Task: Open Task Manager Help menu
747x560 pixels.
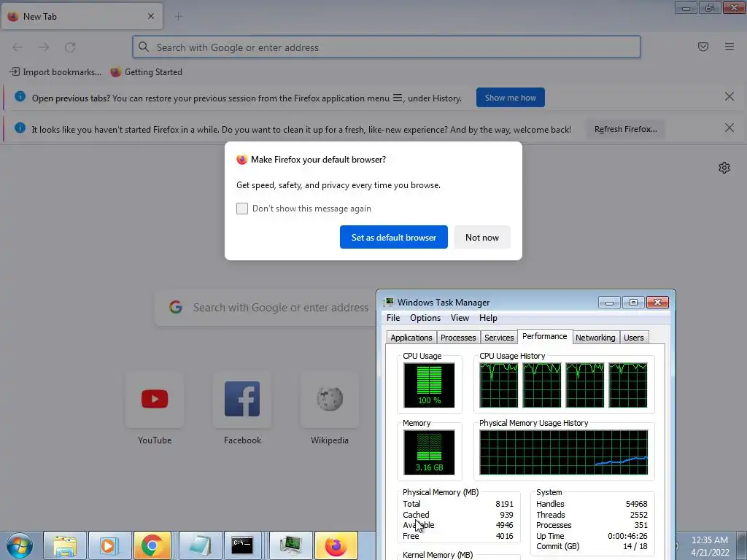Action: pos(488,318)
